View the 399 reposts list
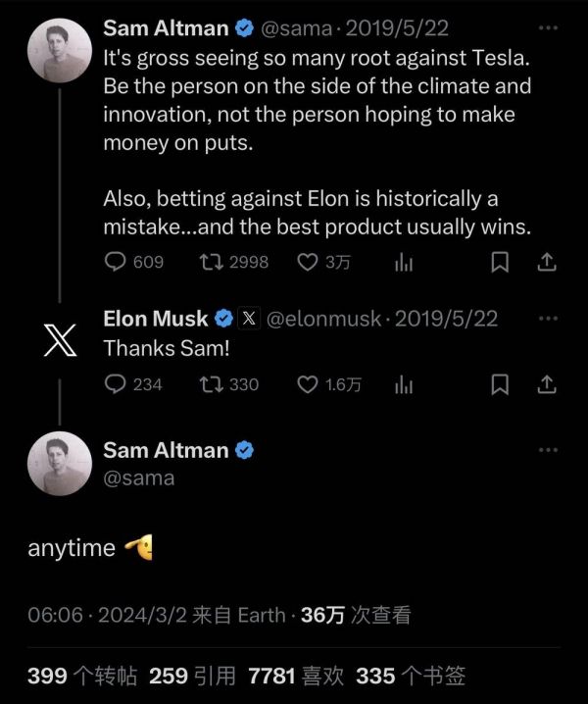588x704 pixels. (x=84, y=676)
